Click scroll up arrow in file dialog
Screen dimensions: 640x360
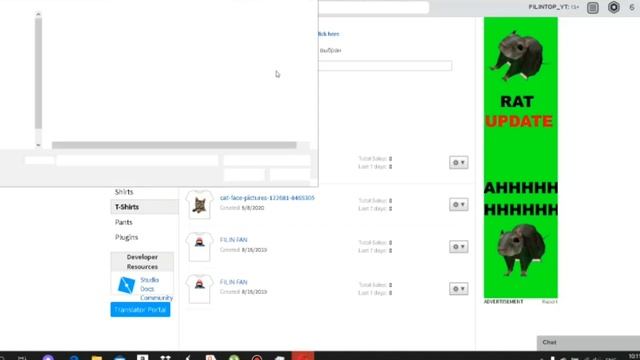click(38, 14)
